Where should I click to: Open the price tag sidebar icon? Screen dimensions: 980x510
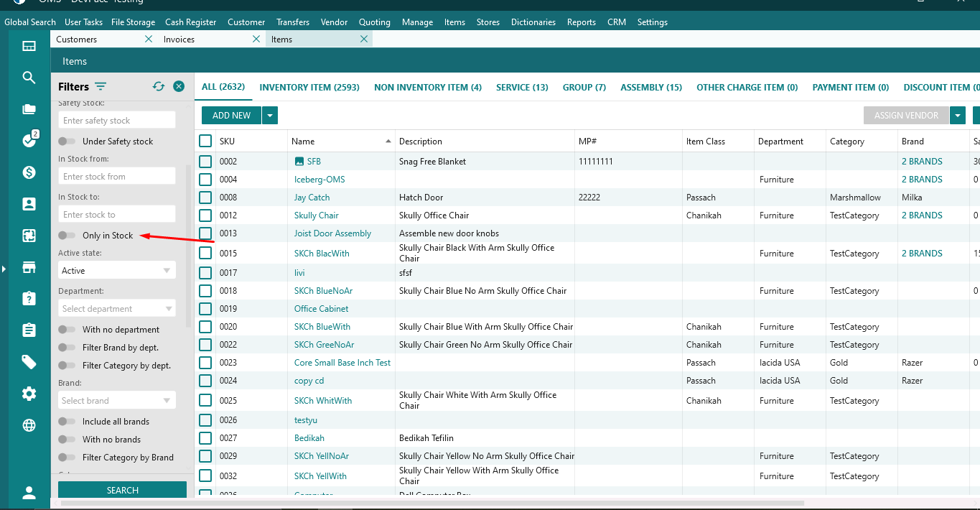(x=29, y=362)
